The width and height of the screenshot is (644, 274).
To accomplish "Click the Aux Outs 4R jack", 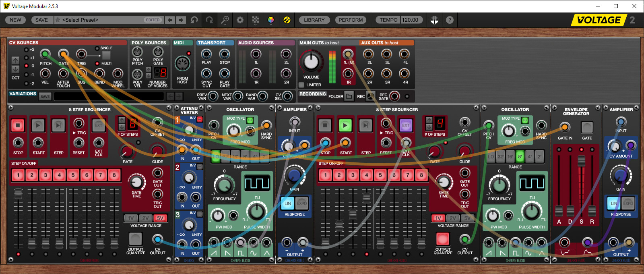I will [404, 73].
